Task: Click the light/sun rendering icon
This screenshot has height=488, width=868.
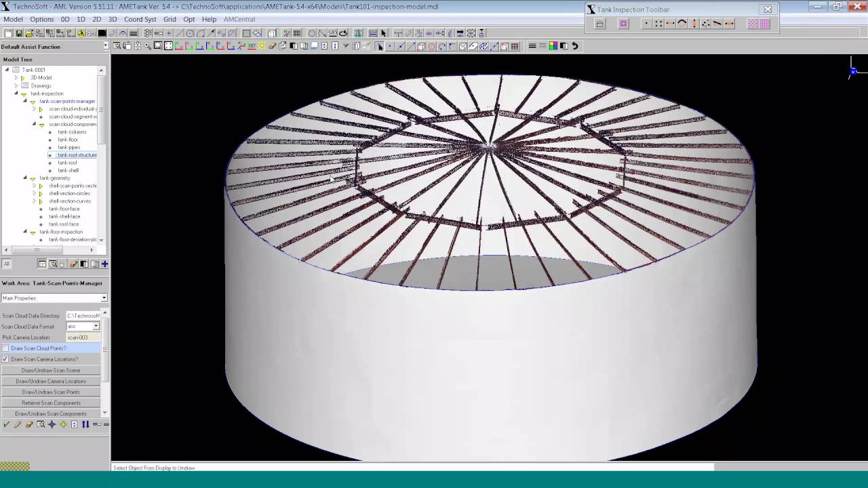Action: pyautogui.click(x=262, y=46)
